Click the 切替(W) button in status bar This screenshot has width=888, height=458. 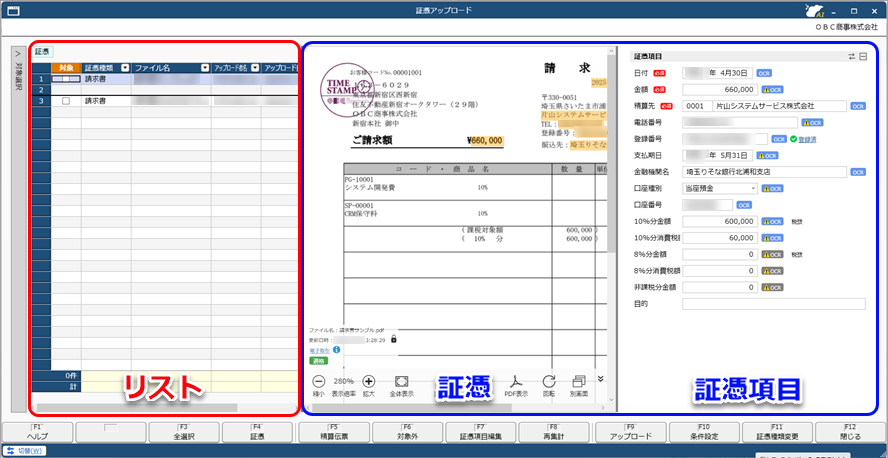tap(26, 451)
